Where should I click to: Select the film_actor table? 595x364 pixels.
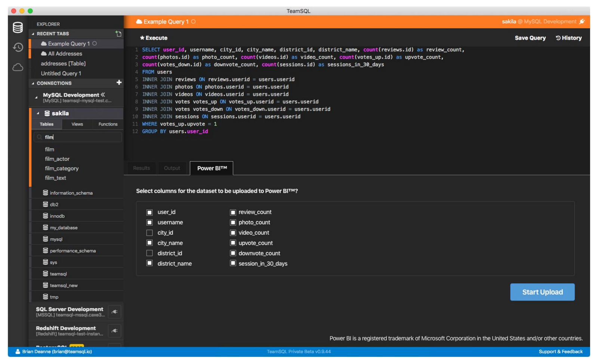[x=57, y=159]
